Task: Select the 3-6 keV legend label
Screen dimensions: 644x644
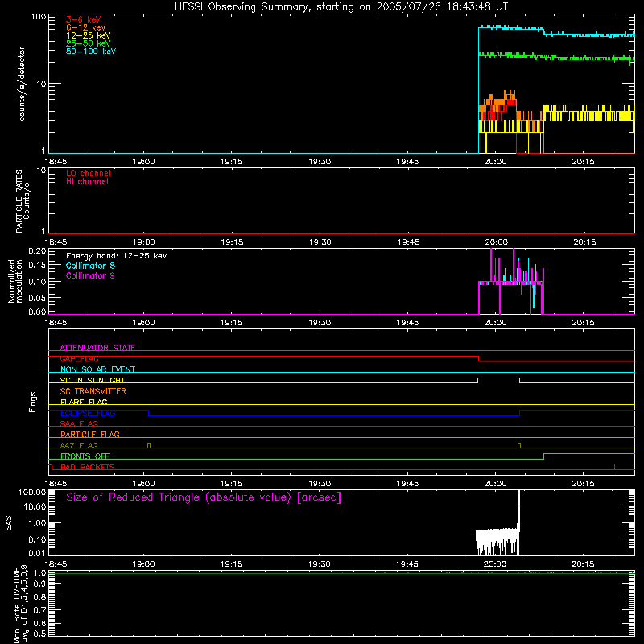Action: [84, 19]
